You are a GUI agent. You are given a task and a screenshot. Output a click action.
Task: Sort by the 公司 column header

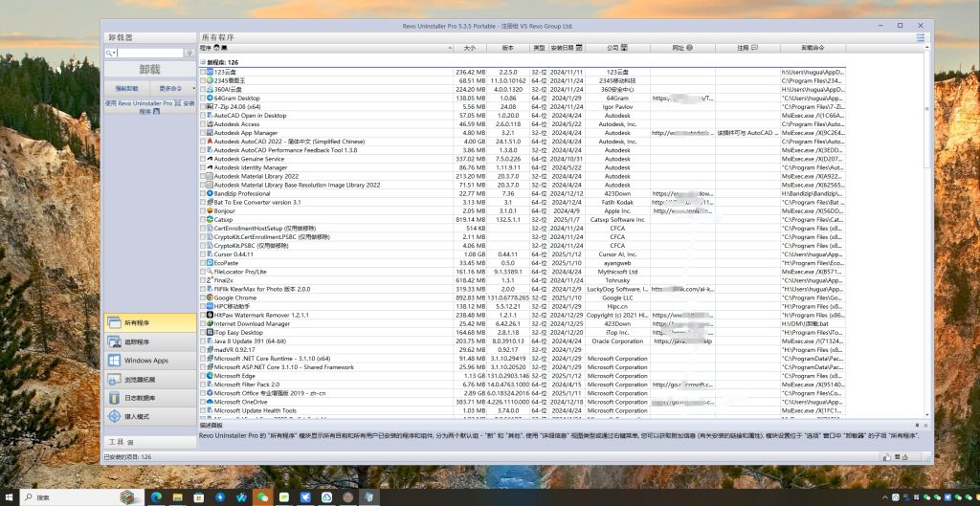click(617, 48)
